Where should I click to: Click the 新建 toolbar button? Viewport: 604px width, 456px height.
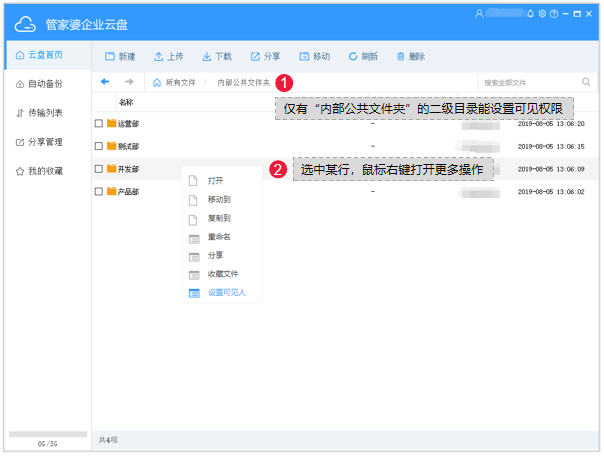coord(119,56)
